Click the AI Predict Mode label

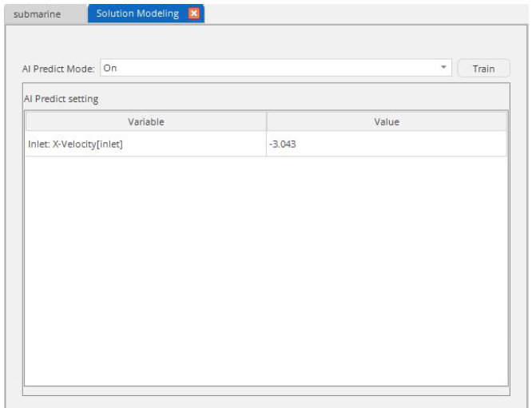click(58, 69)
